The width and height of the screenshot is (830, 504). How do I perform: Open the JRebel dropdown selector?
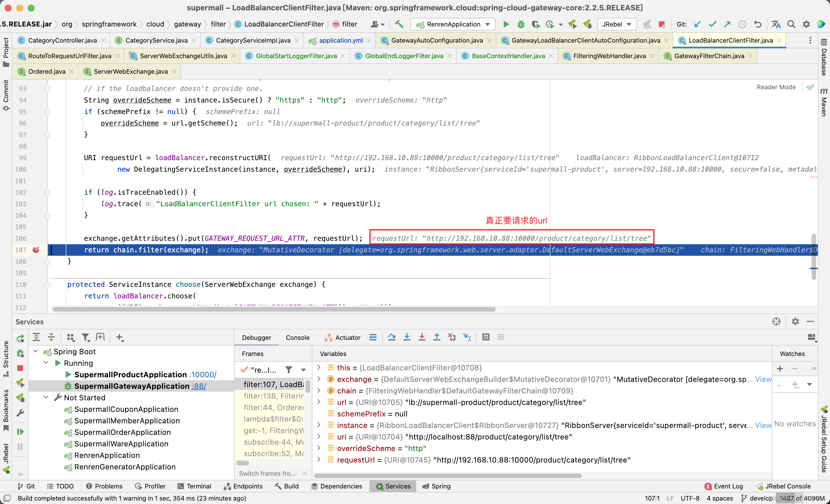pos(616,24)
